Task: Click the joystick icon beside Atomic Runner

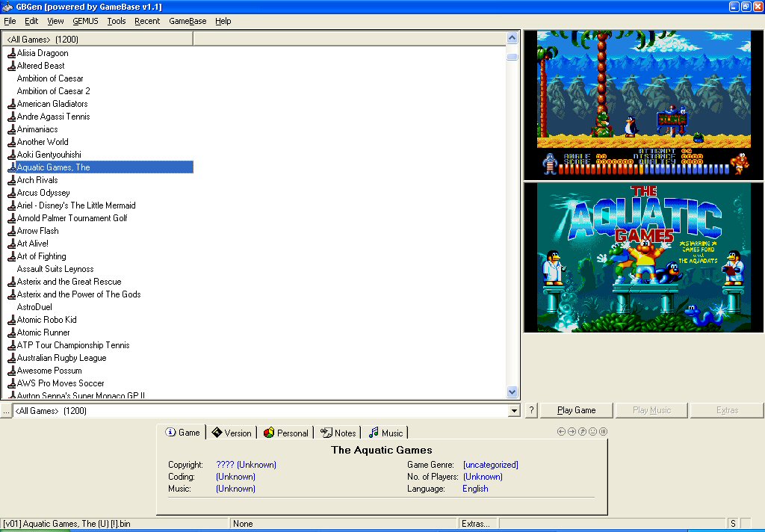Action: pyautogui.click(x=12, y=332)
